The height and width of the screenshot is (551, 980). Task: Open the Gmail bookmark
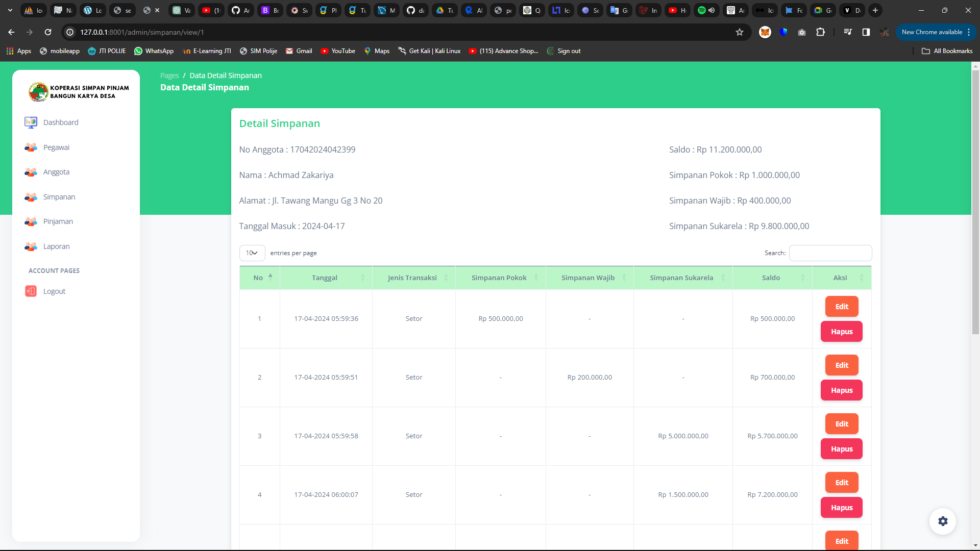pos(299,51)
